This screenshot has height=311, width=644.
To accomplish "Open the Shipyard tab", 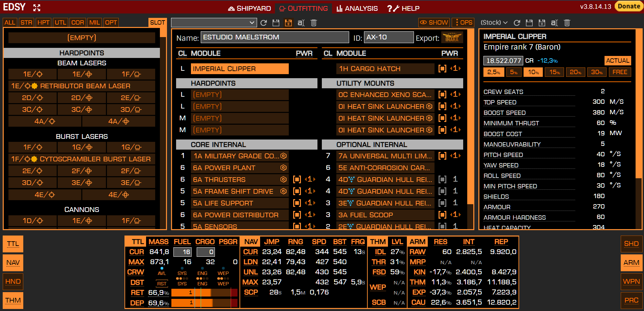I will pyautogui.click(x=250, y=8).
